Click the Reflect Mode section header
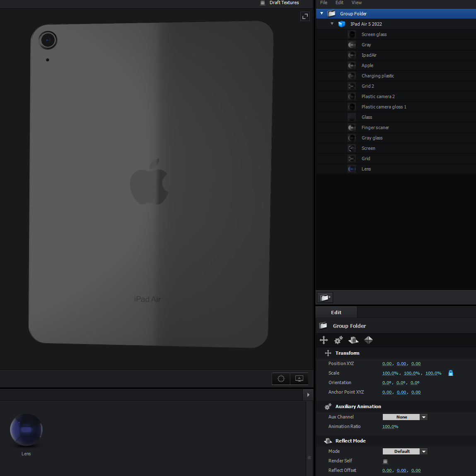Viewport: 476px width, 476px height. 396,441
